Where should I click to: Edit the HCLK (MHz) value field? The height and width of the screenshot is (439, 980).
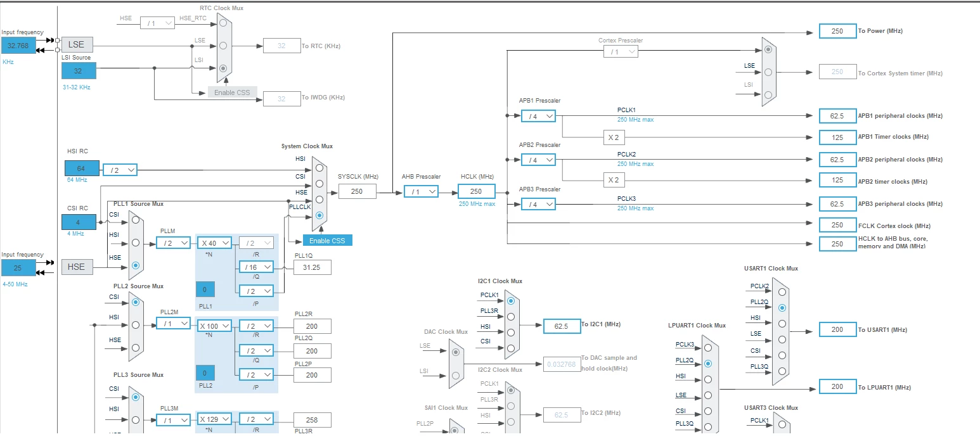(x=476, y=191)
